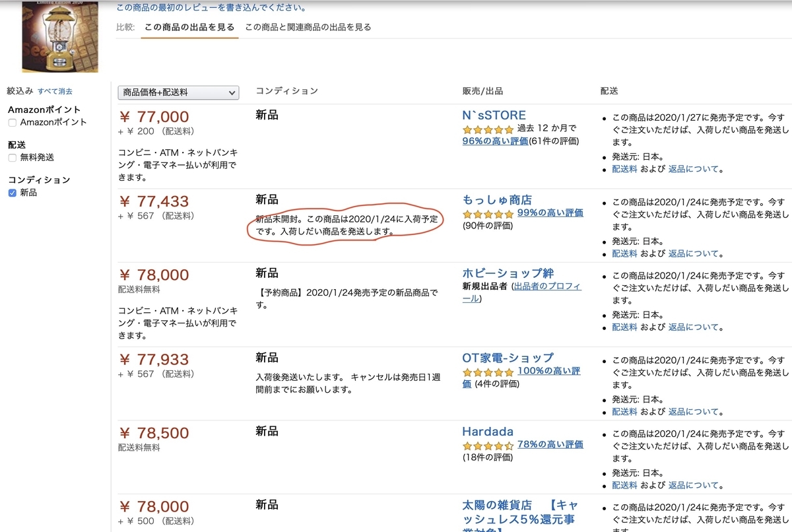This screenshot has width=792, height=532.
Task: Click the ¥ 78,500 price
Action: pos(154,434)
